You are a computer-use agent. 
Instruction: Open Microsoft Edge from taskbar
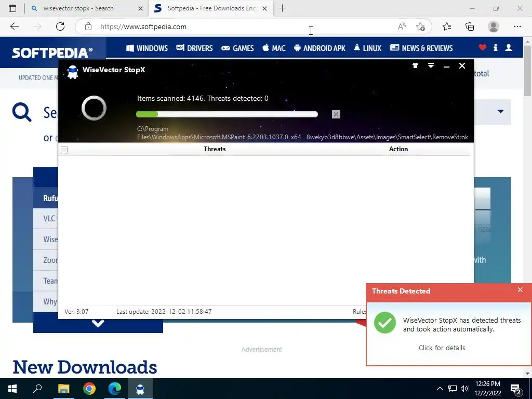[115, 389]
